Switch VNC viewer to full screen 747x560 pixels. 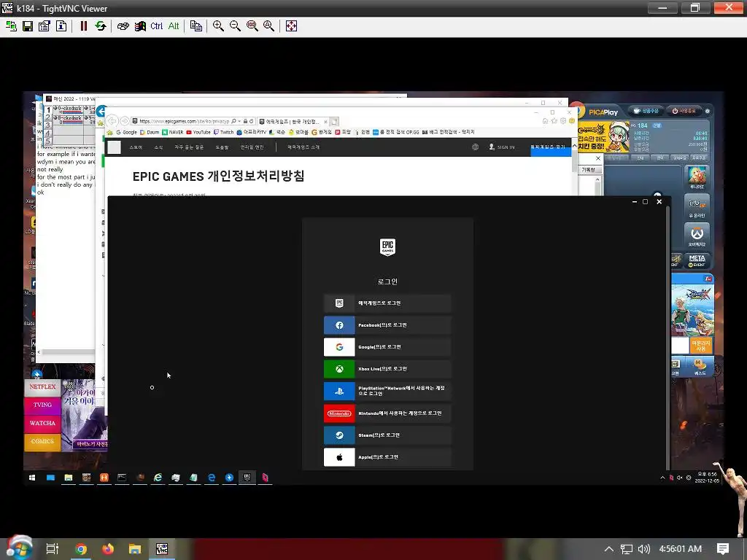click(291, 26)
